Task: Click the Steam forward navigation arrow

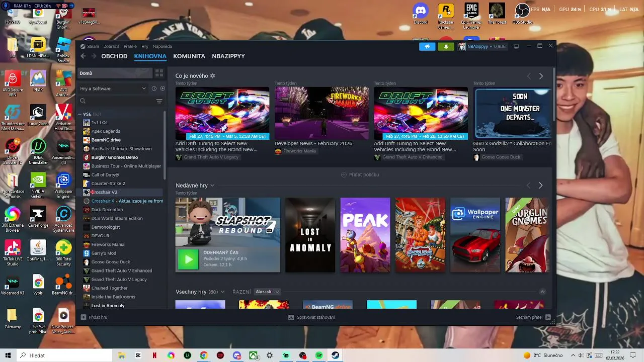Action: [93, 56]
